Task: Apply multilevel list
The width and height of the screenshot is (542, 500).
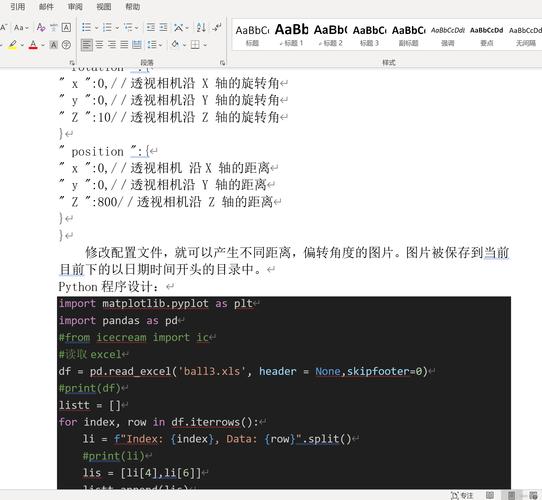Action: [x=128, y=27]
